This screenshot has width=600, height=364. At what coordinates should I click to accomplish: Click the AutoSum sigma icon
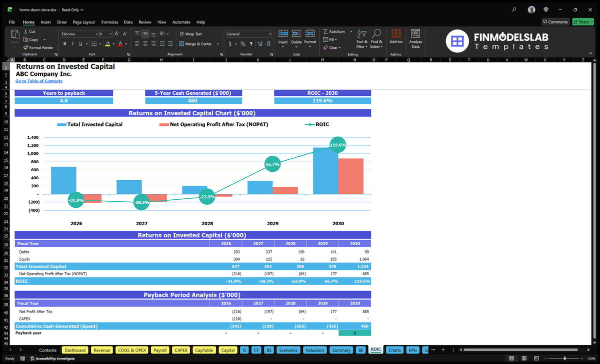[x=325, y=31]
